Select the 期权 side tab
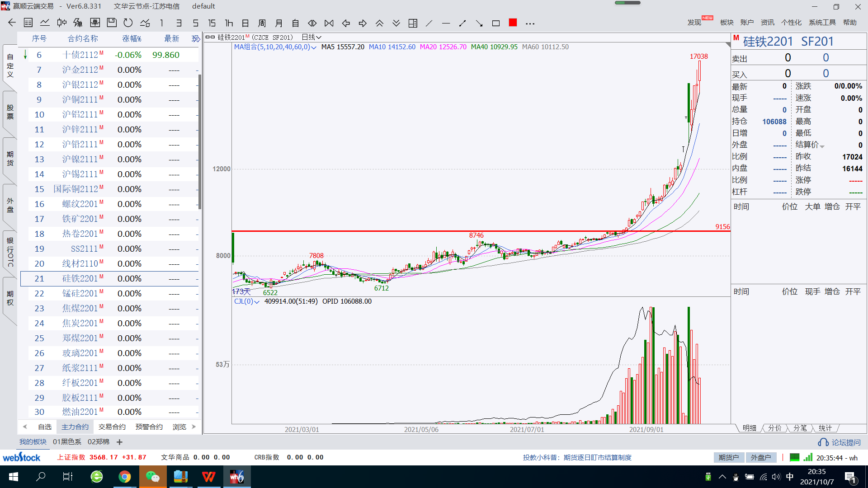 [10, 298]
